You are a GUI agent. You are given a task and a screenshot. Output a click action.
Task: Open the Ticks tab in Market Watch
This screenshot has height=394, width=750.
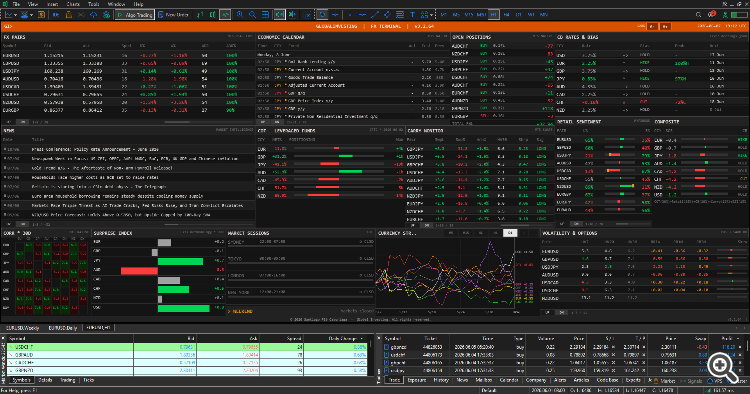[x=88, y=380]
